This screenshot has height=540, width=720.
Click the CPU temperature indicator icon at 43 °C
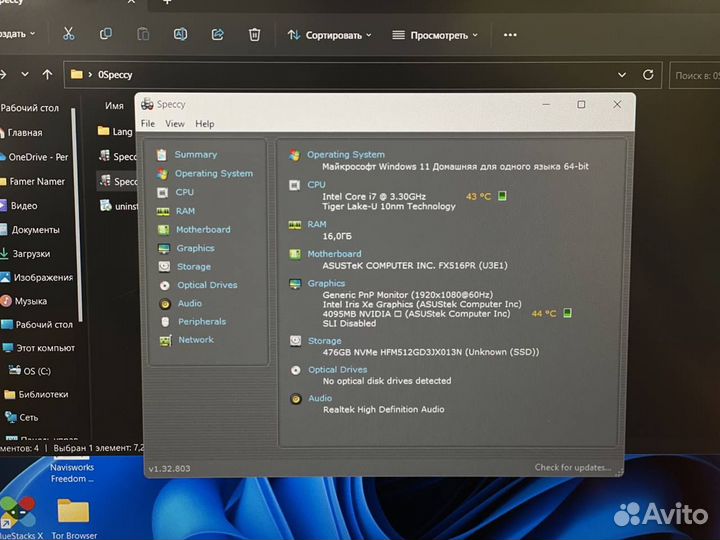point(502,196)
